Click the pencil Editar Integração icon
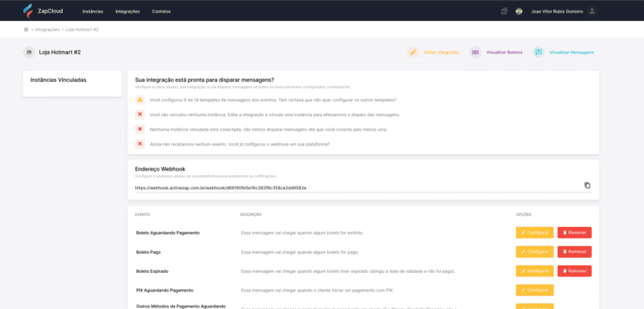644x309 pixels. tap(413, 52)
